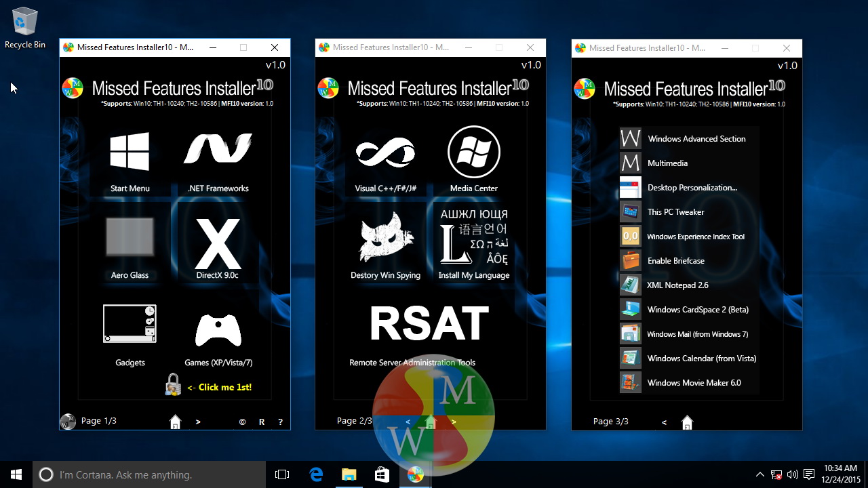This screenshot has height=488, width=868.
Task: Open Task View from the taskbar
Action: point(282,474)
